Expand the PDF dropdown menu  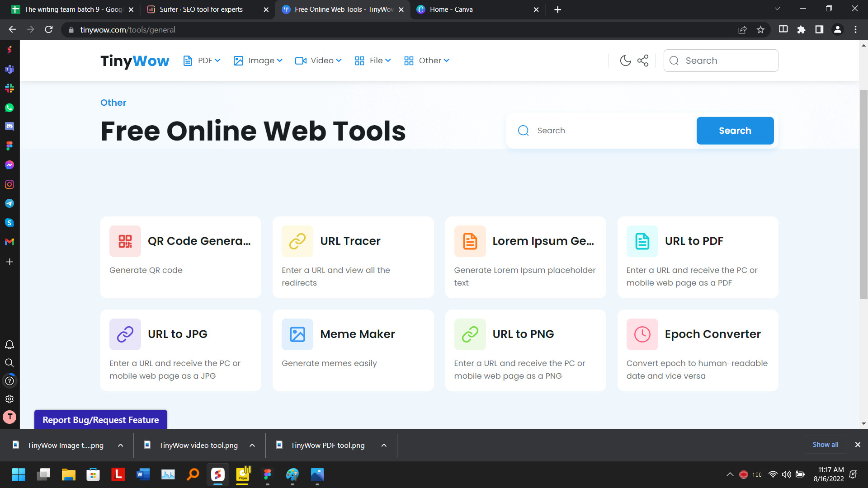point(202,61)
